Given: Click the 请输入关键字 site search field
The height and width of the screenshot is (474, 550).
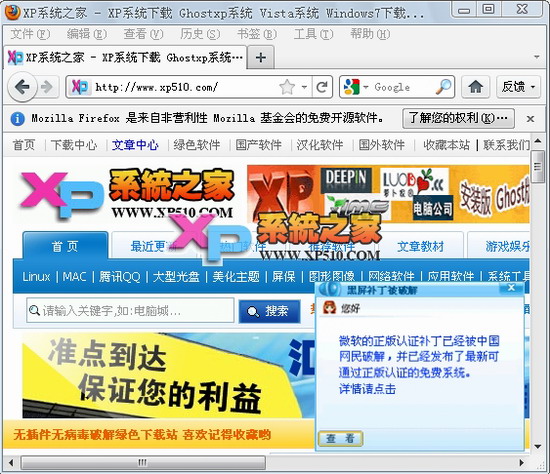Looking at the screenshot, I should 130,310.
